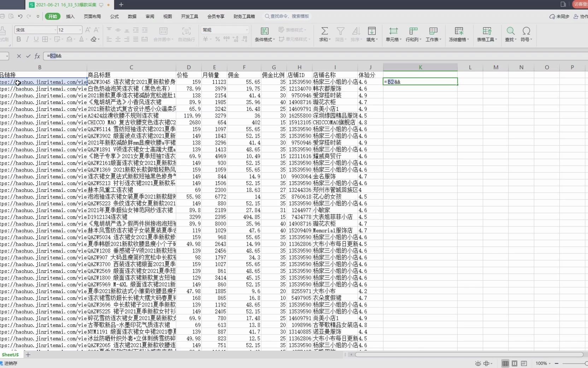Open the font size dropdown
The width and height of the screenshot is (588, 368).
[80, 30]
